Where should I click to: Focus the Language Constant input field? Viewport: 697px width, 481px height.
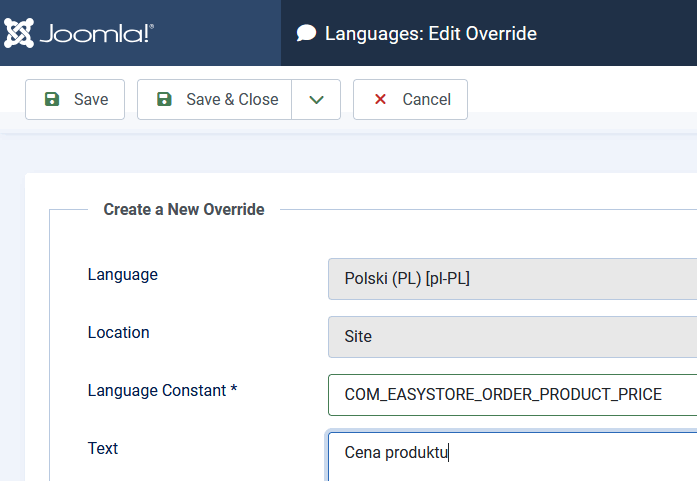tap(512, 395)
